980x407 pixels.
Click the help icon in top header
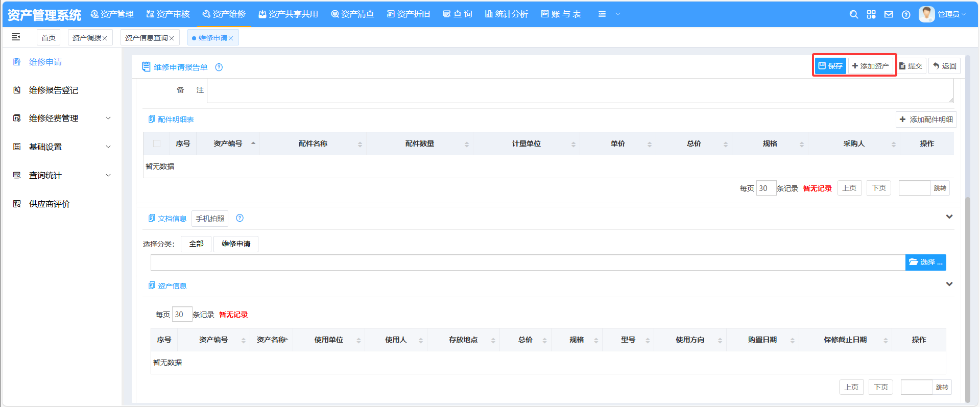(906, 15)
